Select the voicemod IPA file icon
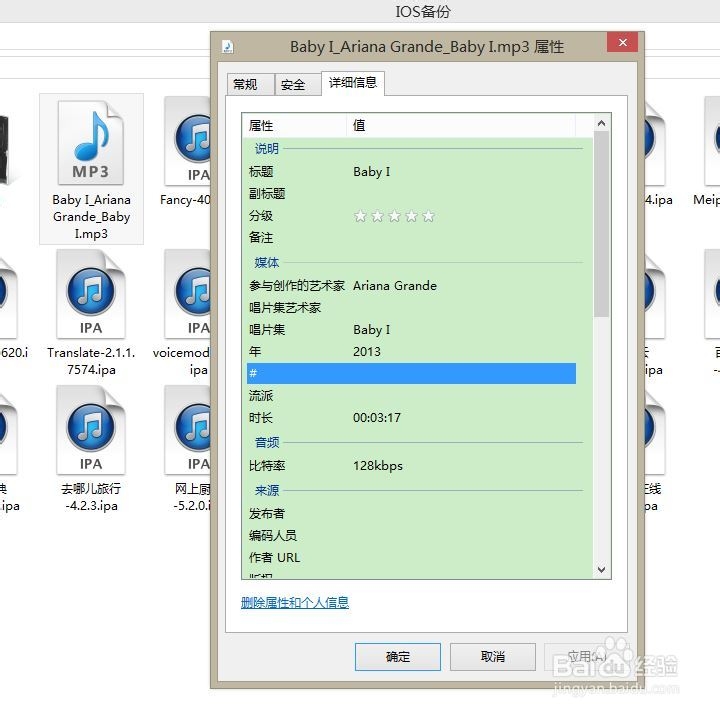This screenshot has width=720, height=714. pos(187,294)
